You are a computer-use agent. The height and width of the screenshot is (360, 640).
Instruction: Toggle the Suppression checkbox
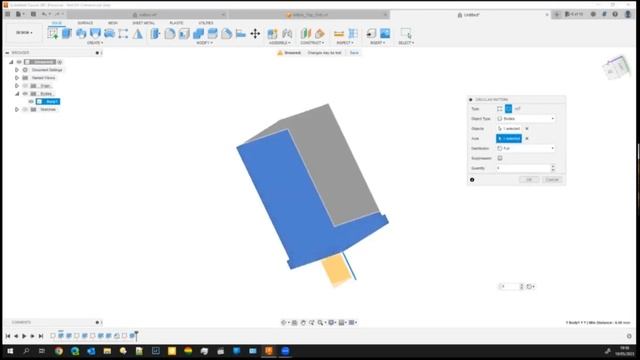point(500,158)
